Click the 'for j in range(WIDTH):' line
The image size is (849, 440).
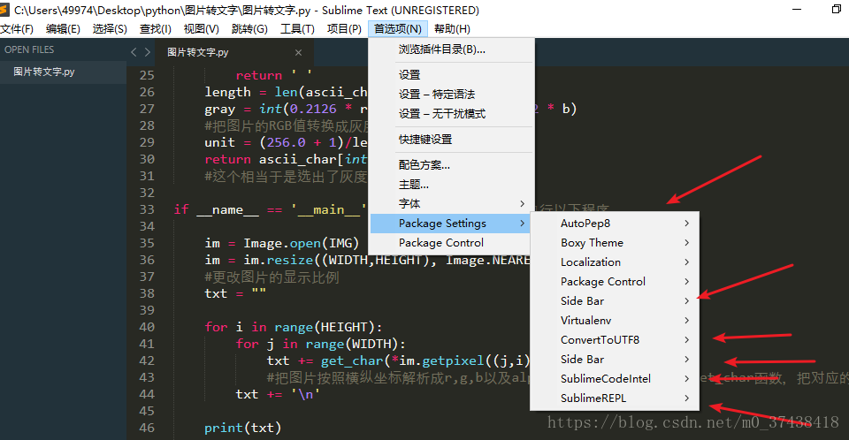click(x=321, y=344)
